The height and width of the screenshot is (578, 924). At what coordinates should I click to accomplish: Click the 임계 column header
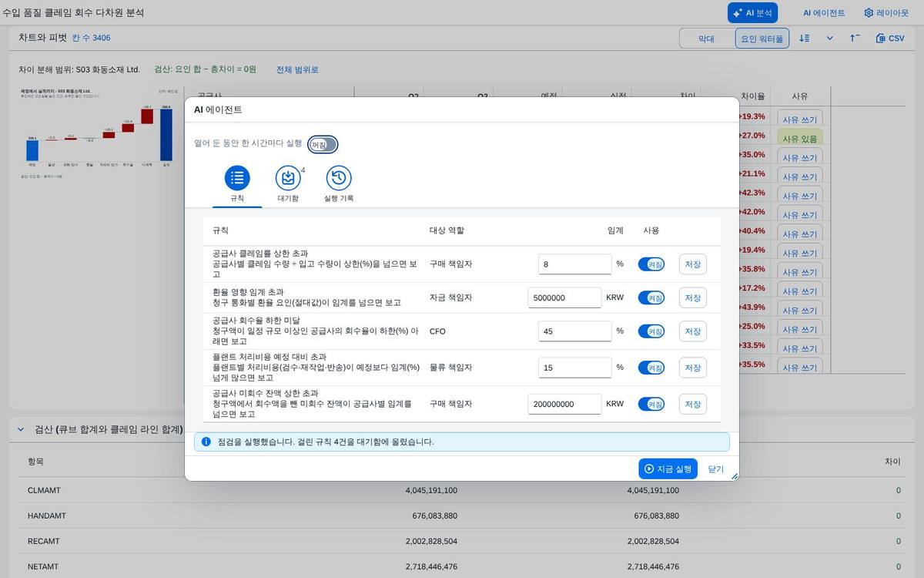[615, 230]
